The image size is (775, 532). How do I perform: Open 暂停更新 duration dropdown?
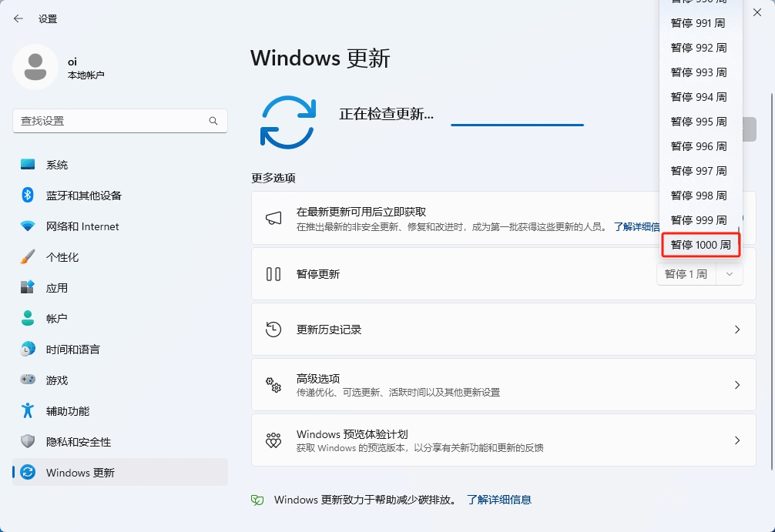point(729,273)
